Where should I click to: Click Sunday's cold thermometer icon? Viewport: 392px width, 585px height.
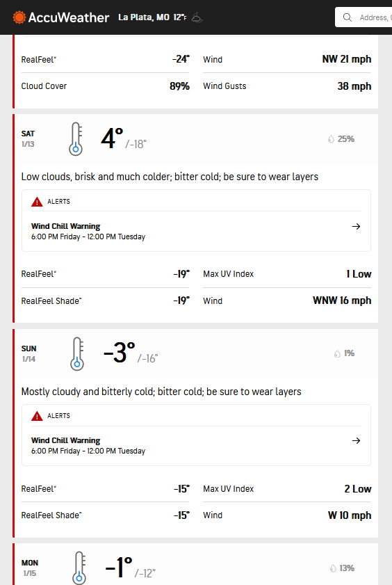point(77,354)
